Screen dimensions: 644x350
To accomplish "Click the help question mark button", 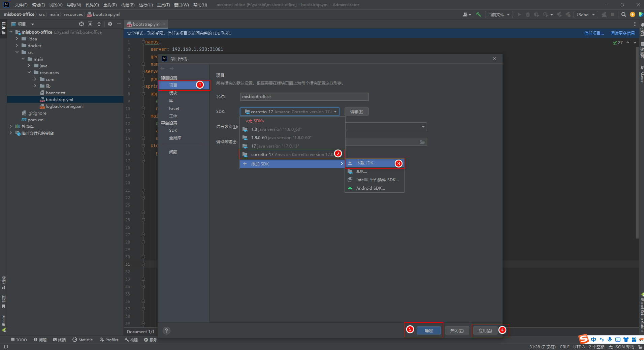I will tap(166, 331).
